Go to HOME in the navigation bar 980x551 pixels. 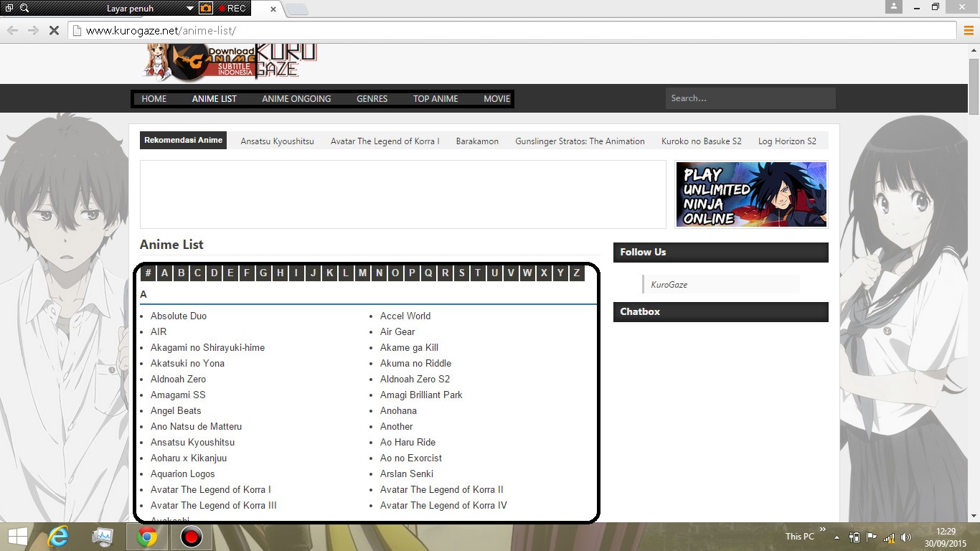(154, 99)
